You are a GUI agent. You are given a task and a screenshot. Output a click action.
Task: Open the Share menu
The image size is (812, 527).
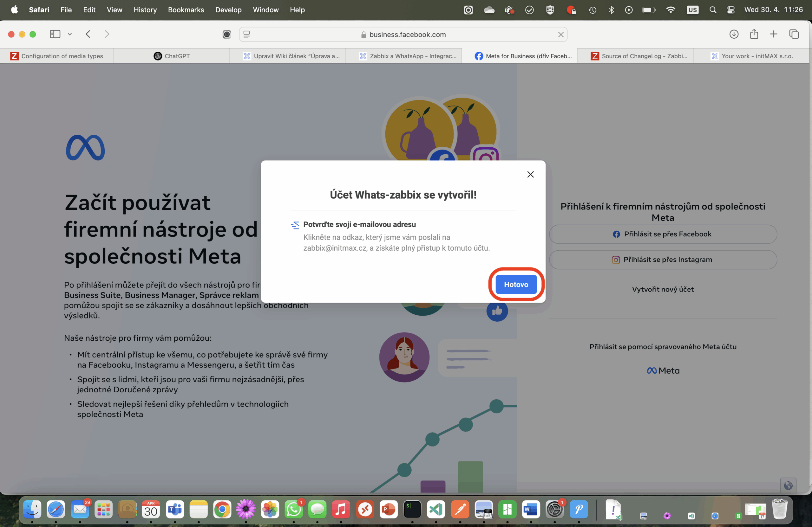(754, 34)
